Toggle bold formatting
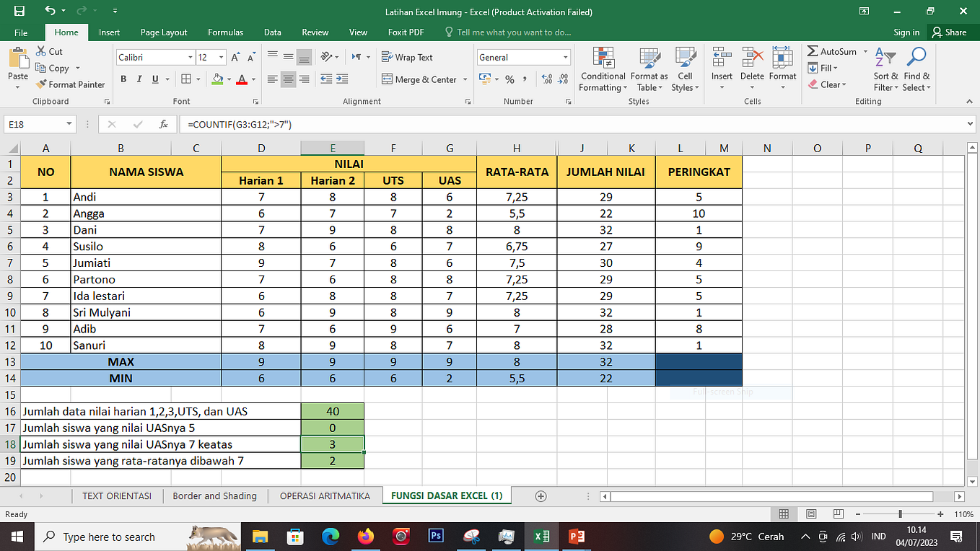The width and height of the screenshot is (980, 551). [x=123, y=79]
